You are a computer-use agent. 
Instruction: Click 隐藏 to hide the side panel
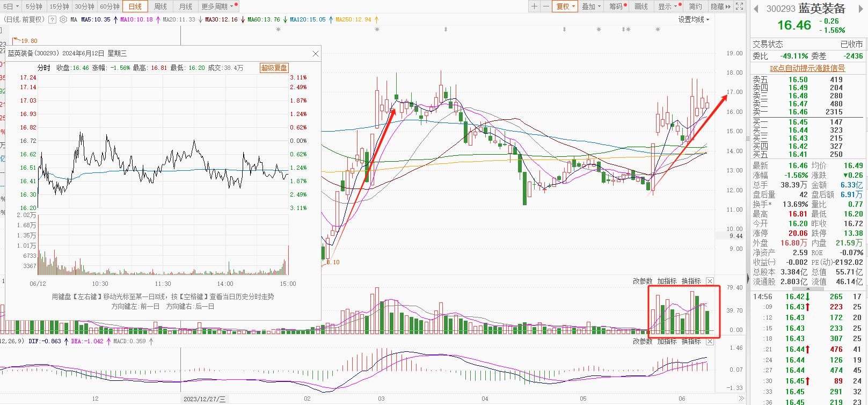[720, 6]
